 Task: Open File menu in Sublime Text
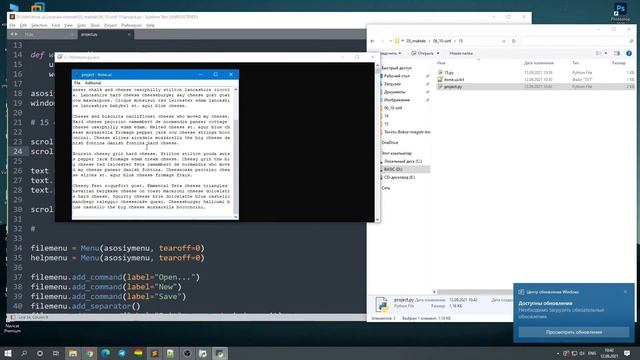click(12, 25)
